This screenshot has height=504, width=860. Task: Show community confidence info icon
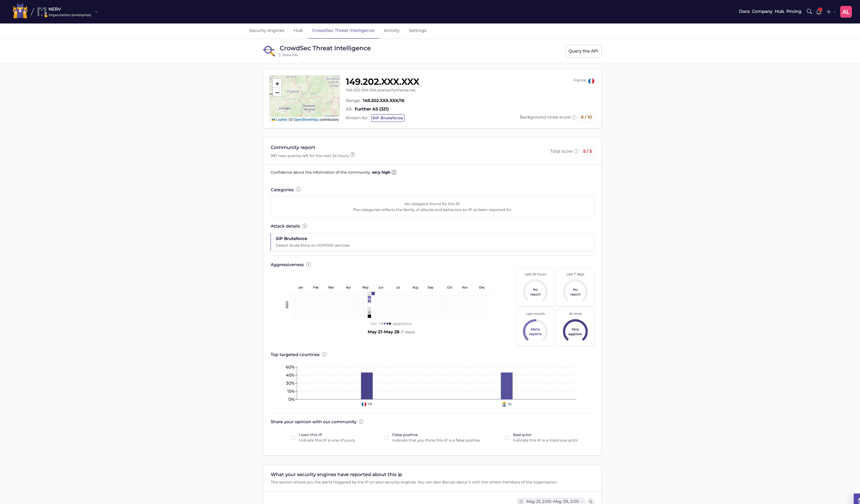[x=394, y=173]
